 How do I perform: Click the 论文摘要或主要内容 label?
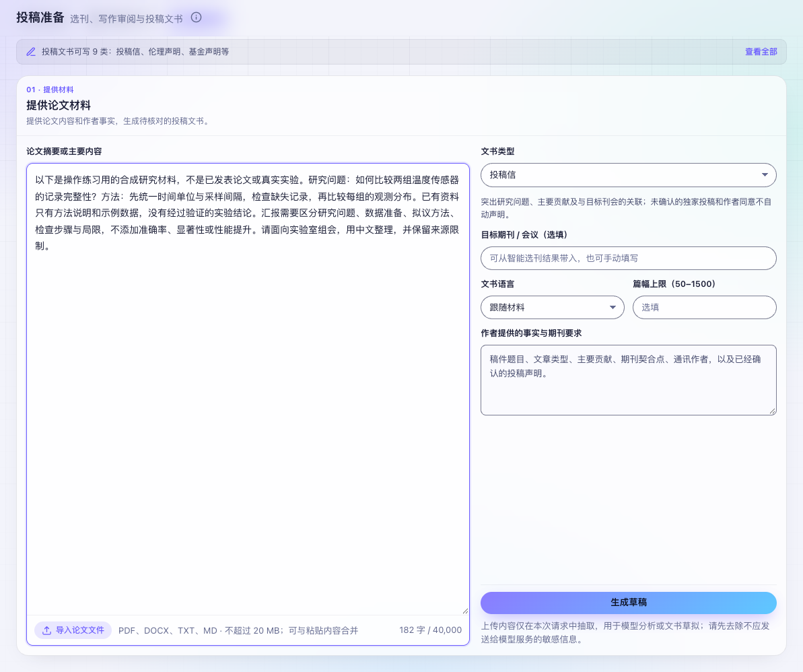point(64,152)
